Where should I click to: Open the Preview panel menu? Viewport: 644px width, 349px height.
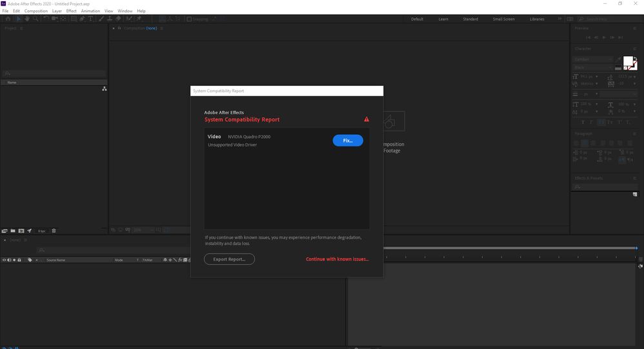pyautogui.click(x=634, y=28)
